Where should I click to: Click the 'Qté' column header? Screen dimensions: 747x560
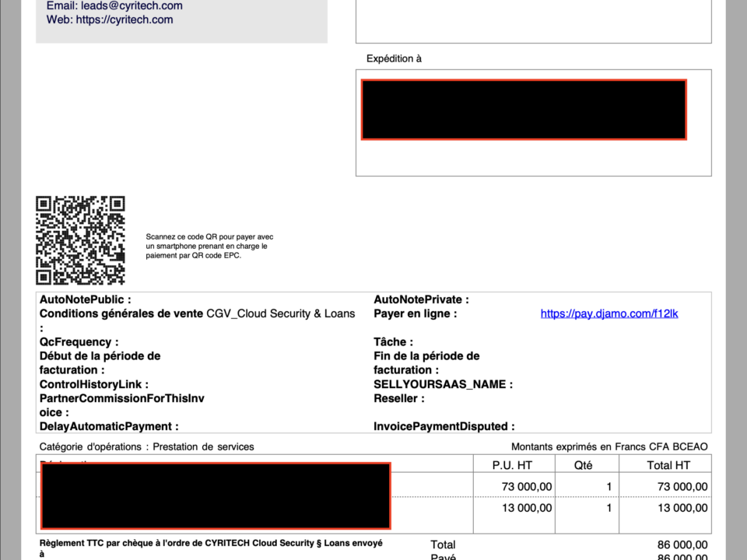[583, 465]
